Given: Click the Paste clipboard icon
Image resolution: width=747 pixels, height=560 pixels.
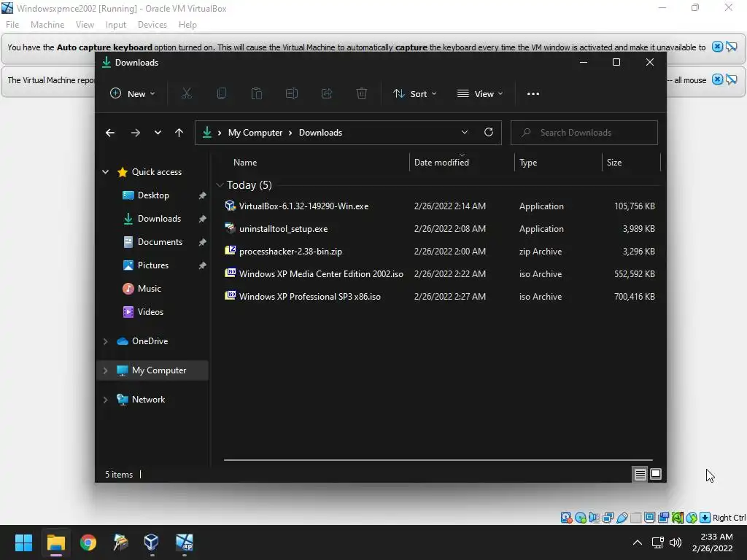Looking at the screenshot, I should [256, 94].
